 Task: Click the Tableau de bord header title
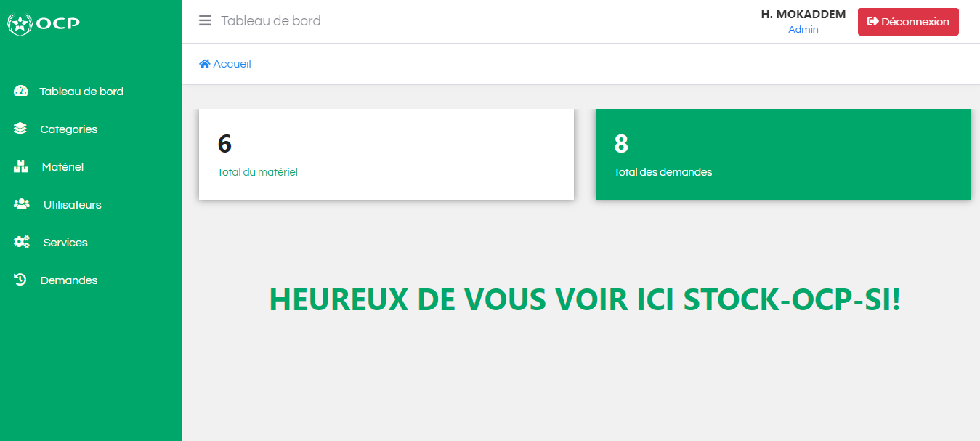click(x=271, y=21)
